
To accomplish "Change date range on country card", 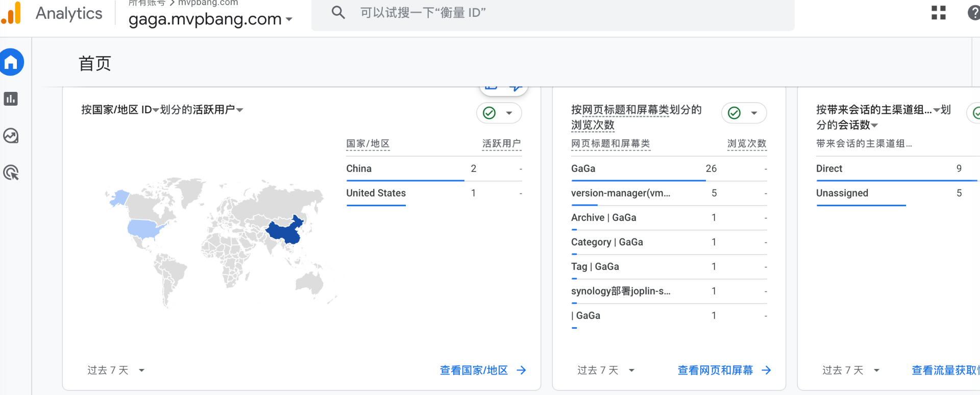I will 116,370.
